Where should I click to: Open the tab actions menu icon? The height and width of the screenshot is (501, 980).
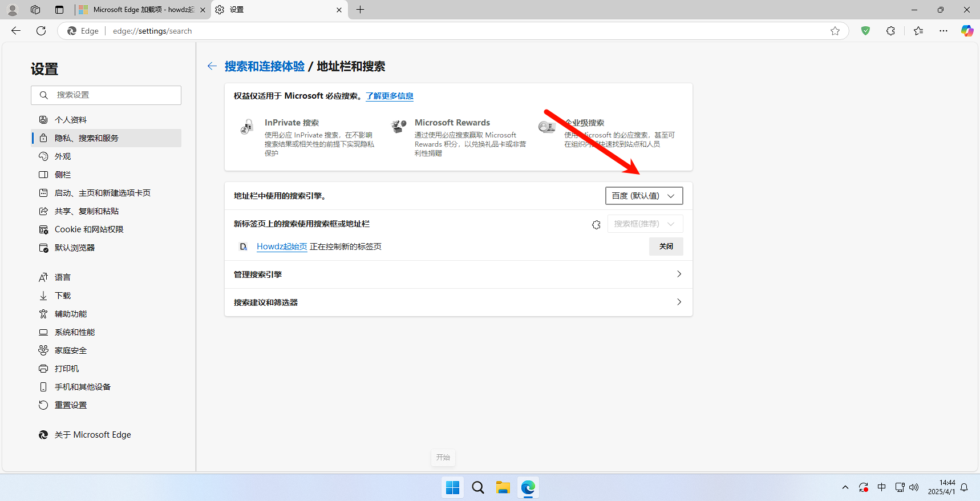coord(59,10)
